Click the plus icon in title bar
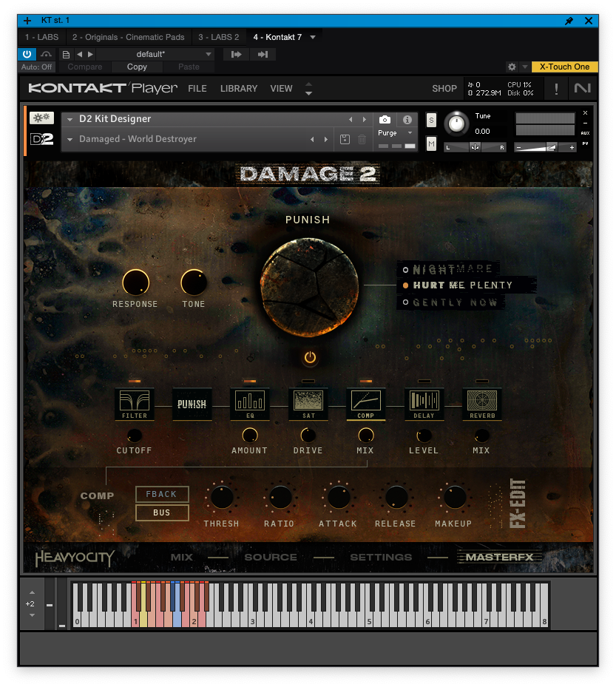Viewport: 616px width, 687px height. click(x=27, y=21)
